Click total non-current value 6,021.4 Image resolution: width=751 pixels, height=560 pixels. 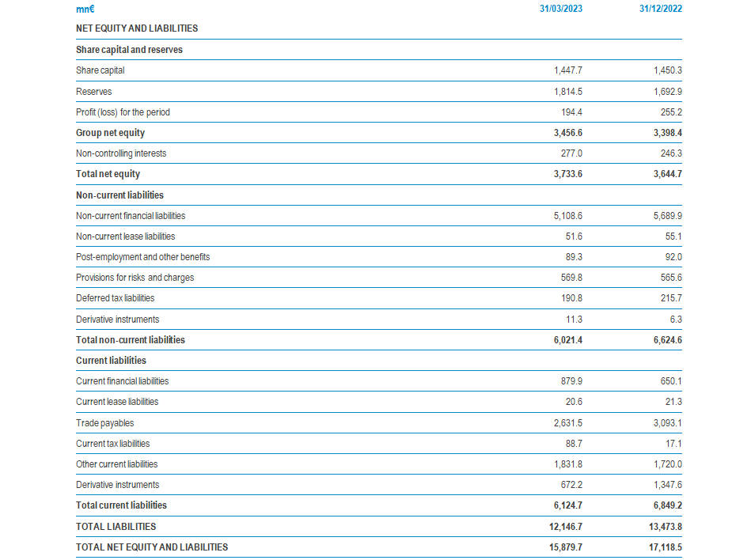pos(568,340)
